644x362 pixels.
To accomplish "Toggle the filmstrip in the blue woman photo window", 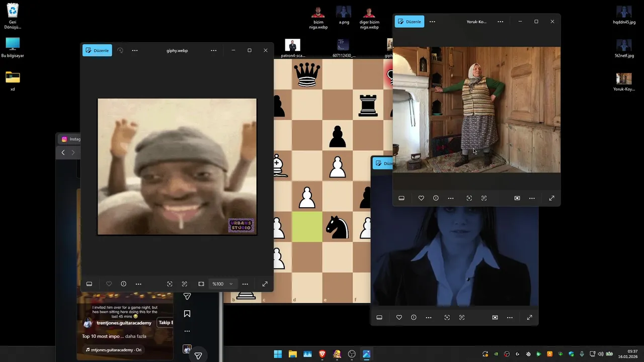I will 379,317.
